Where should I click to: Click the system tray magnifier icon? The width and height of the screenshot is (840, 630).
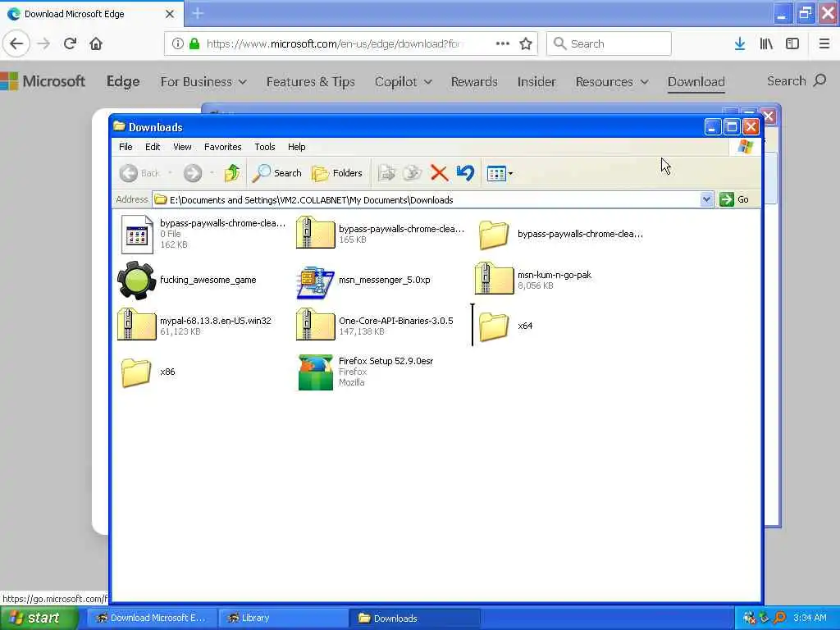click(780, 618)
